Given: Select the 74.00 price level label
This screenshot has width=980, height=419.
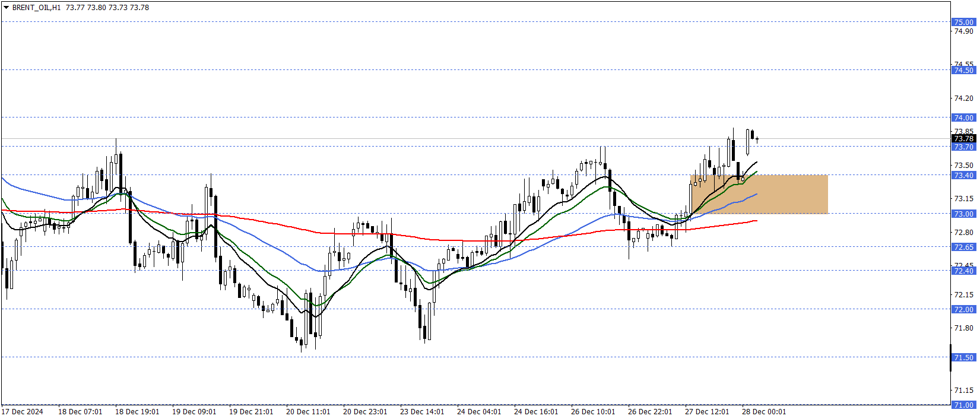Looking at the screenshot, I should click(963, 118).
